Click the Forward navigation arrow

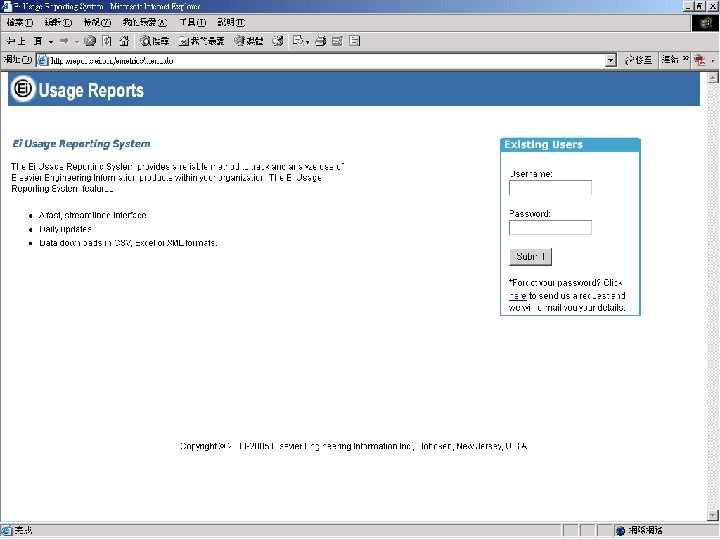(x=63, y=41)
